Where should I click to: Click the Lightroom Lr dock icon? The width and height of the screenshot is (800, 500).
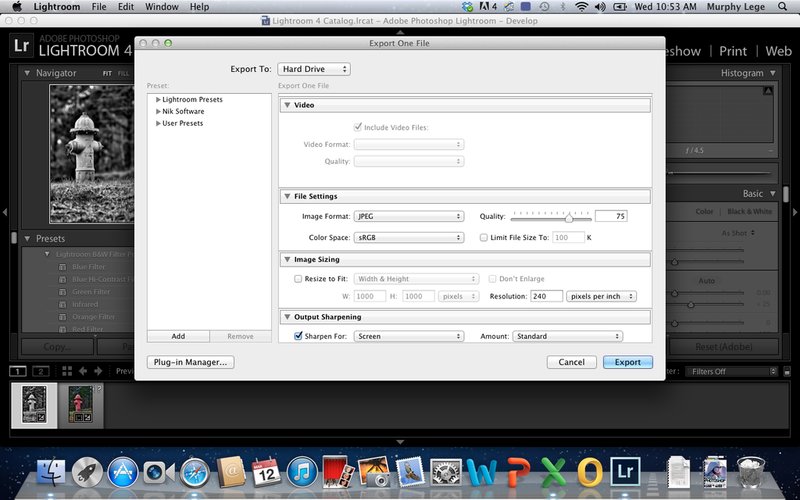626,472
